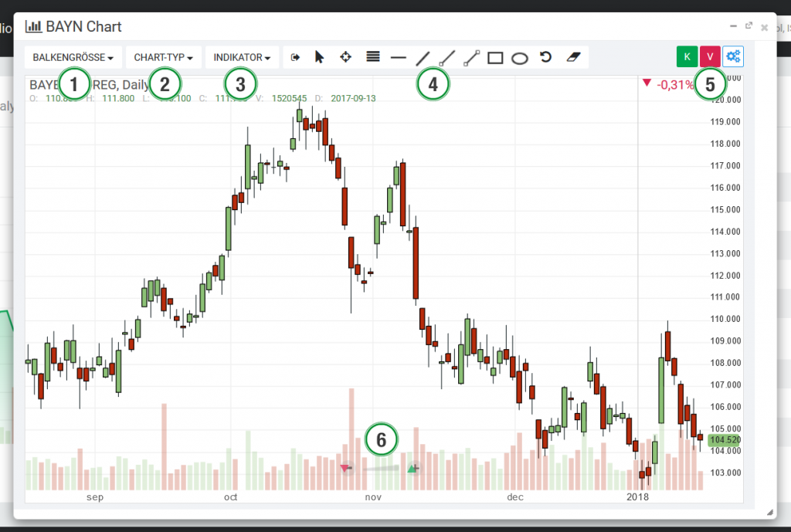The width and height of the screenshot is (791, 532).
Task: Click the red down-triangle marker in the volume area
Action: (x=345, y=469)
